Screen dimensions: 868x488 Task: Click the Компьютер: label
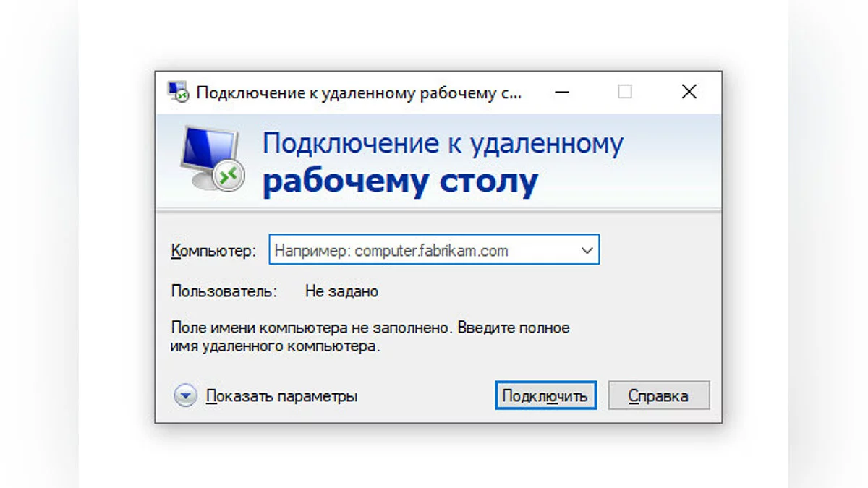[x=213, y=251]
